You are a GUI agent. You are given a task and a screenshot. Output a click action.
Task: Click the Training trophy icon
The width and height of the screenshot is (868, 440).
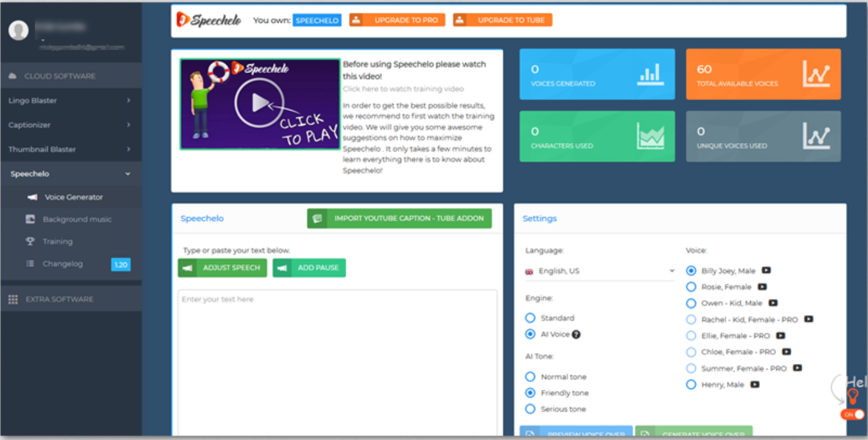[x=30, y=241]
